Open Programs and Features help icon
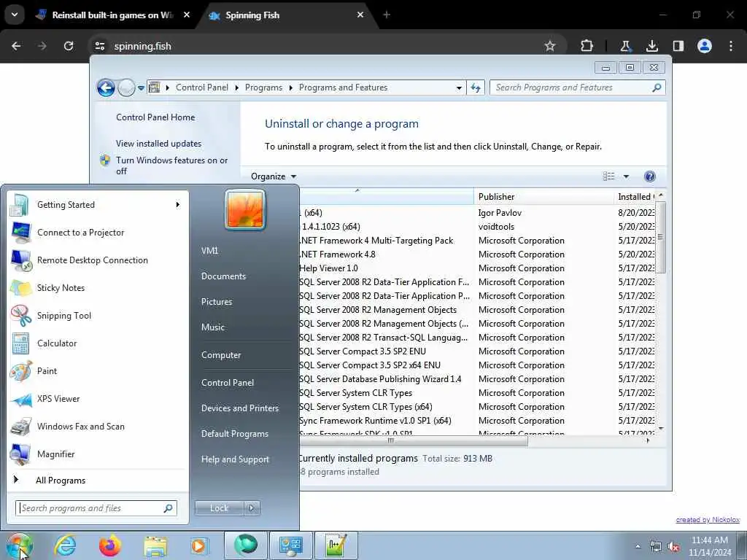 [x=649, y=176]
